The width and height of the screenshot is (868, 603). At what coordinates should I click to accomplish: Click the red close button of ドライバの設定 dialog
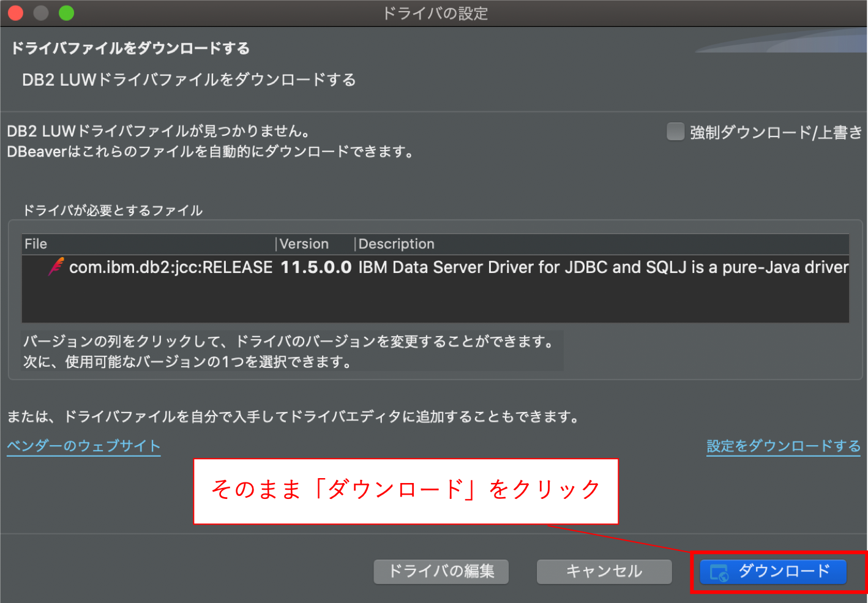click(15, 12)
